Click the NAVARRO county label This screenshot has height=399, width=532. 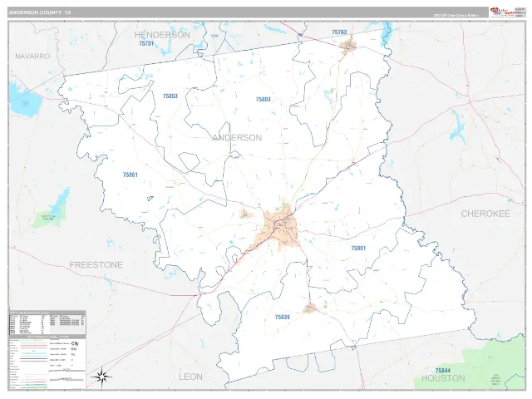coord(32,57)
